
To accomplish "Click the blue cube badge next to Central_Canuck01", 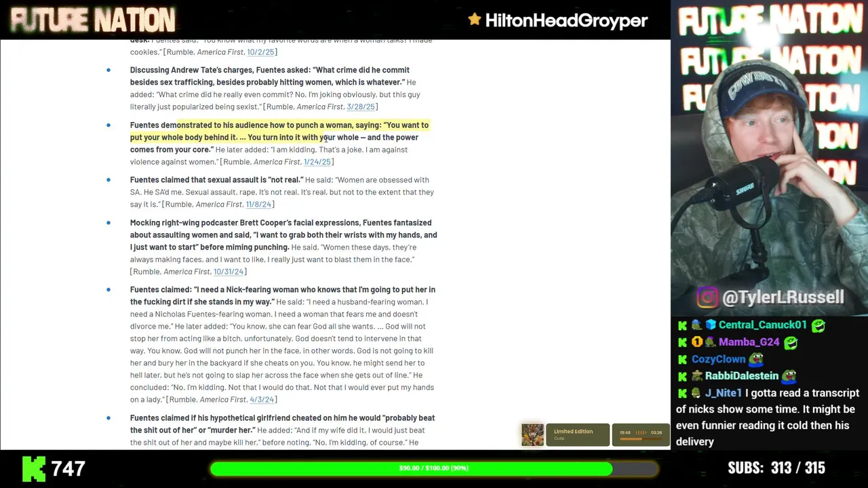I will pyautogui.click(x=711, y=325).
